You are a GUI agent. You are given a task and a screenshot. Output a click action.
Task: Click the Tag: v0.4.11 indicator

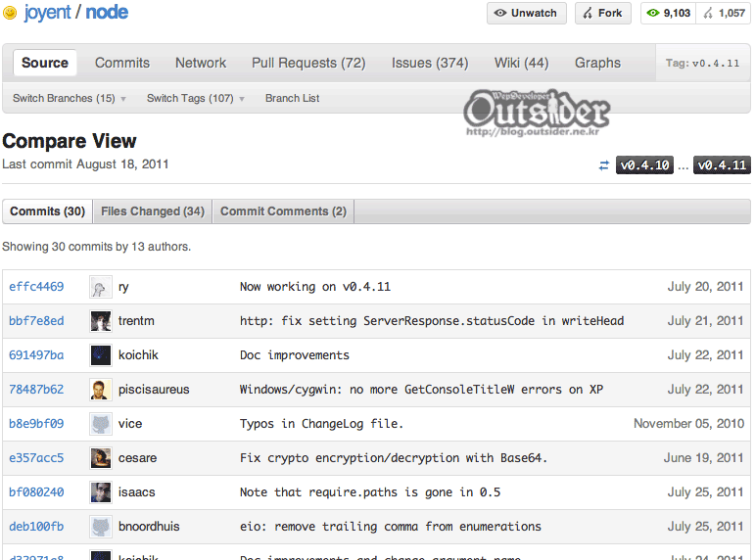[x=702, y=63]
